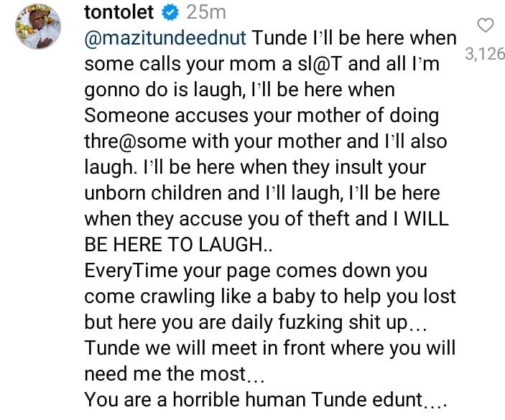This screenshot has height=420, width=505.
Task: Click the line starting "gonno do is laugh"
Action: tap(240, 89)
